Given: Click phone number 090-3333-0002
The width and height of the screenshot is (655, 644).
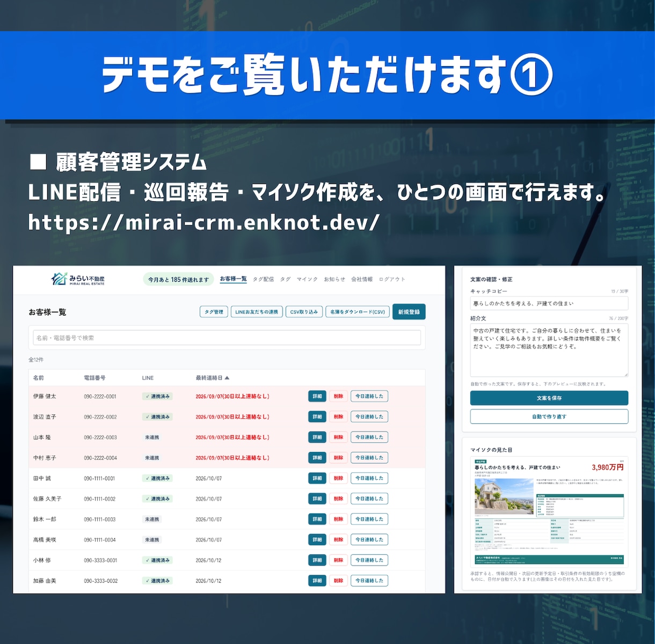Looking at the screenshot, I should 101,581.
